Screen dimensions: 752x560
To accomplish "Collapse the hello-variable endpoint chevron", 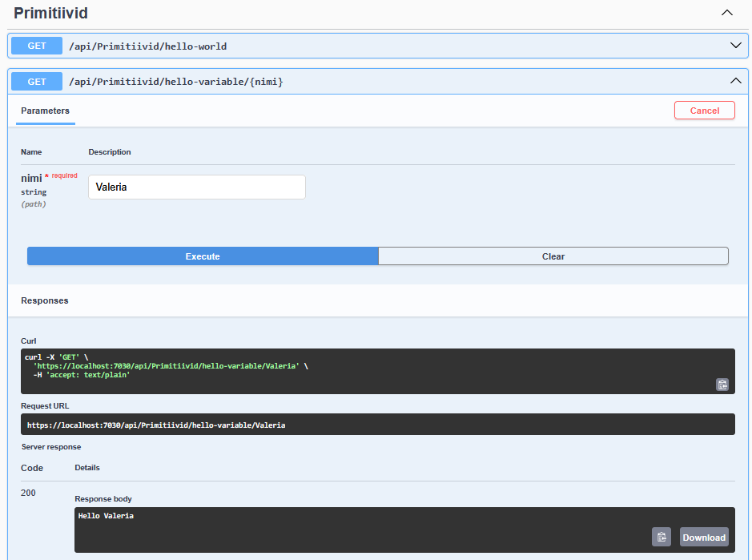I will tap(736, 81).
